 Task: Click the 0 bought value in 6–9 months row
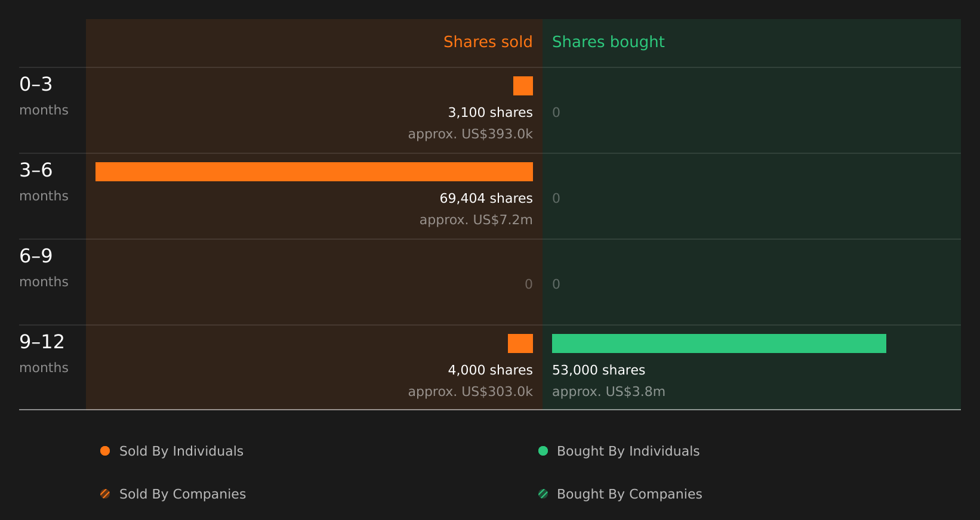556,284
